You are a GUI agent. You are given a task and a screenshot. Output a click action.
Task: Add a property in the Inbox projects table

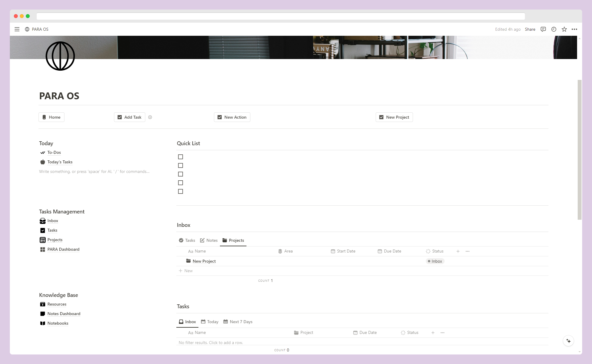coord(458,251)
